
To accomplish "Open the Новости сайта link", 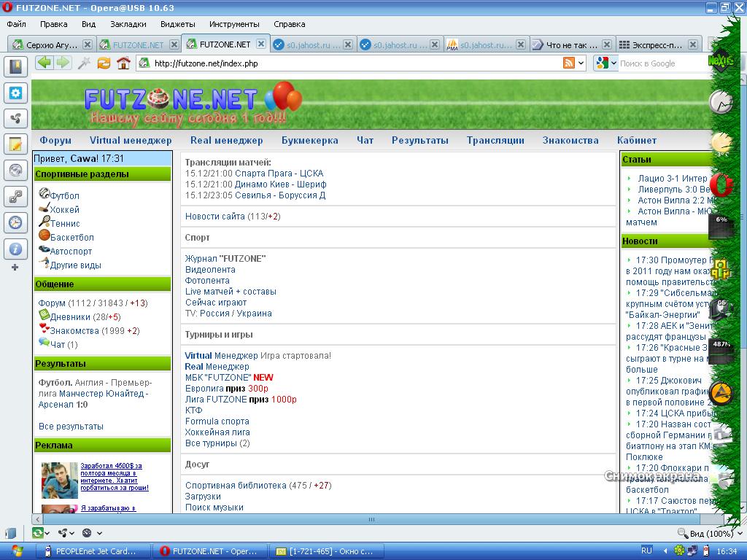I will point(215,216).
